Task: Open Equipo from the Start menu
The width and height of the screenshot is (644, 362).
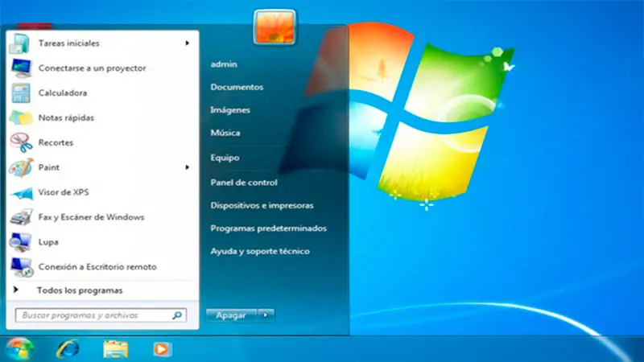Action: (225, 158)
